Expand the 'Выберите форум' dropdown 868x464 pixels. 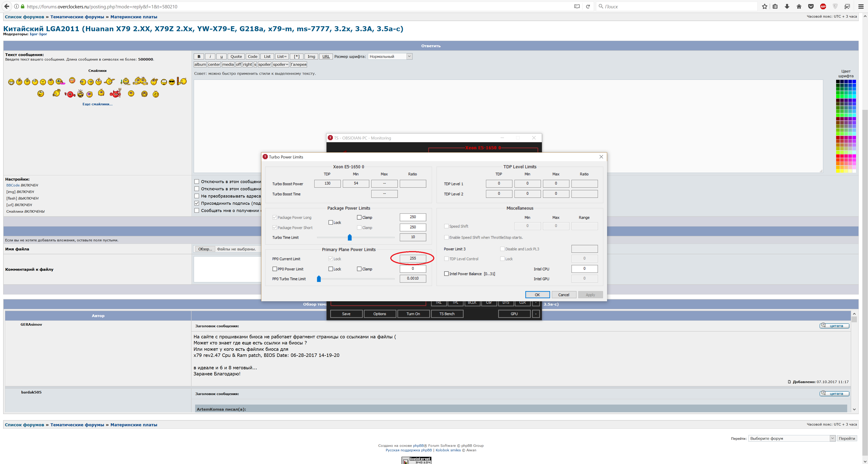[792, 438]
